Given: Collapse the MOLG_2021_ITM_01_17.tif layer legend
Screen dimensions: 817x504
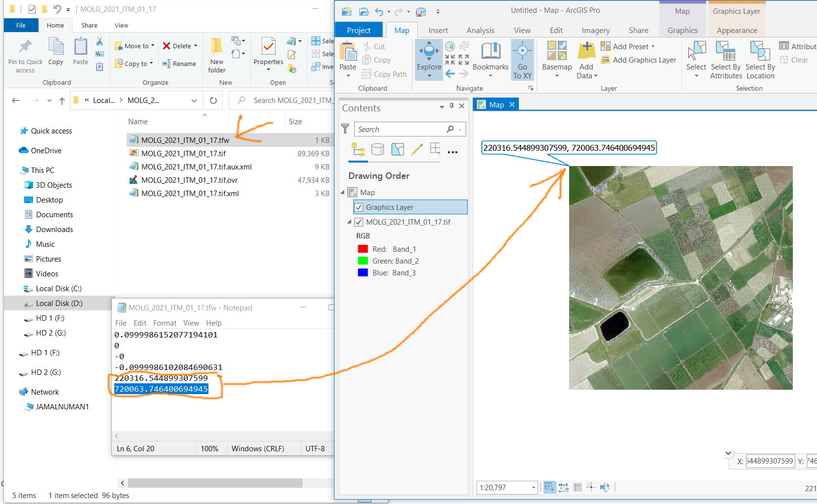Looking at the screenshot, I should pos(349,222).
